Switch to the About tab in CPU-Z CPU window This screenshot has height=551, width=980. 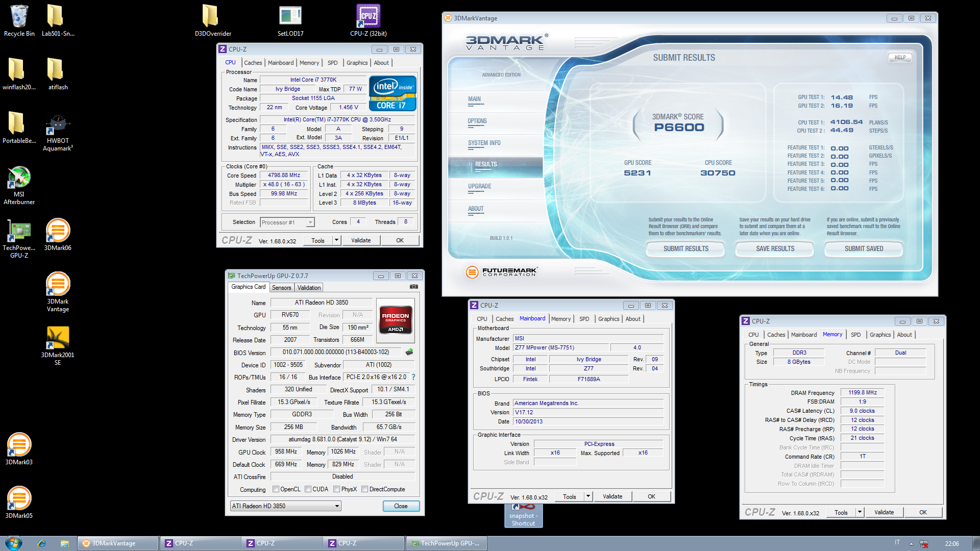tap(381, 63)
